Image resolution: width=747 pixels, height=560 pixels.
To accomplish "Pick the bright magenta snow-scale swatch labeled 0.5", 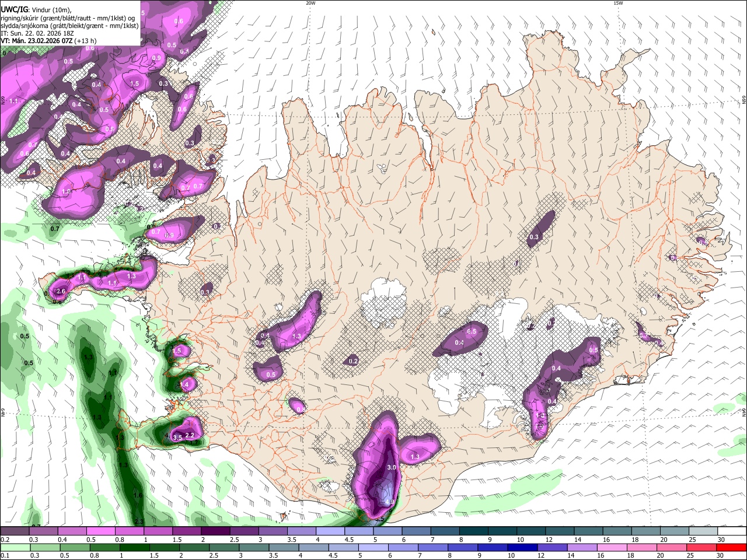I will (x=100, y=531).
